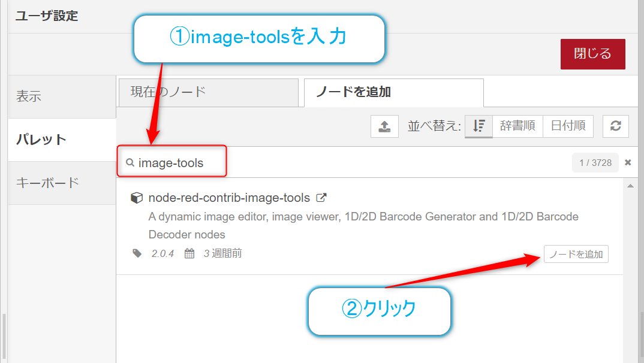Click the 1 / 3728 result count
Screen dimensions: 644x363
point(595,162)
